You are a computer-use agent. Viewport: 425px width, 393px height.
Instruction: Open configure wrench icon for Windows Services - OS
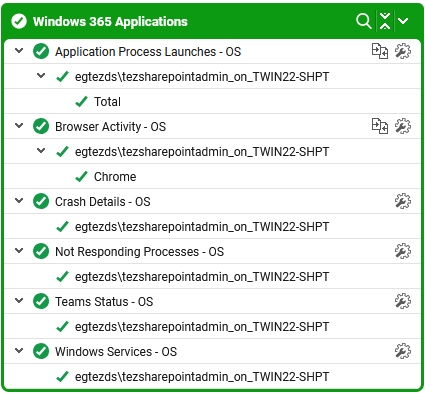(403, 351)
